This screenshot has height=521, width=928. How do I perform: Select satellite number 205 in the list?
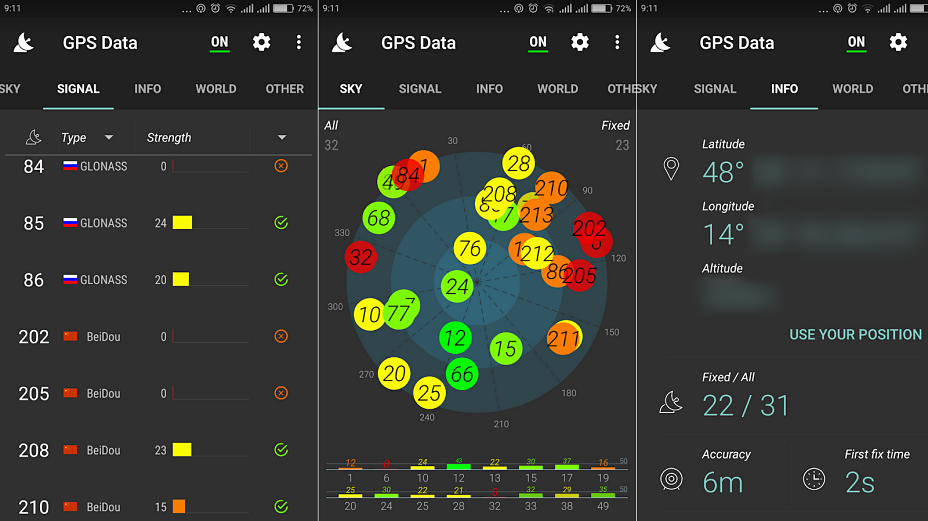34,394
